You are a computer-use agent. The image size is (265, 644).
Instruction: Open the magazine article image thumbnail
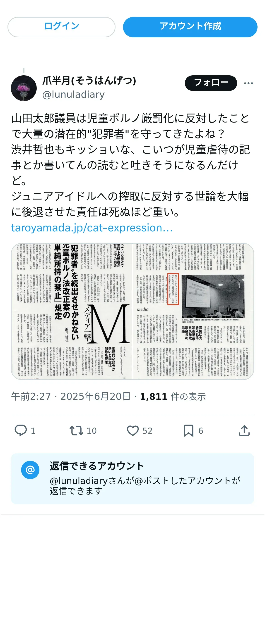(x=132, y=311)
